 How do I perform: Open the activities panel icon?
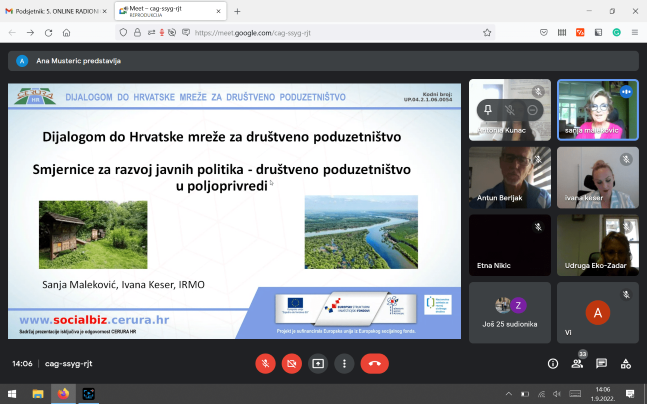click(x=625, y=364)
